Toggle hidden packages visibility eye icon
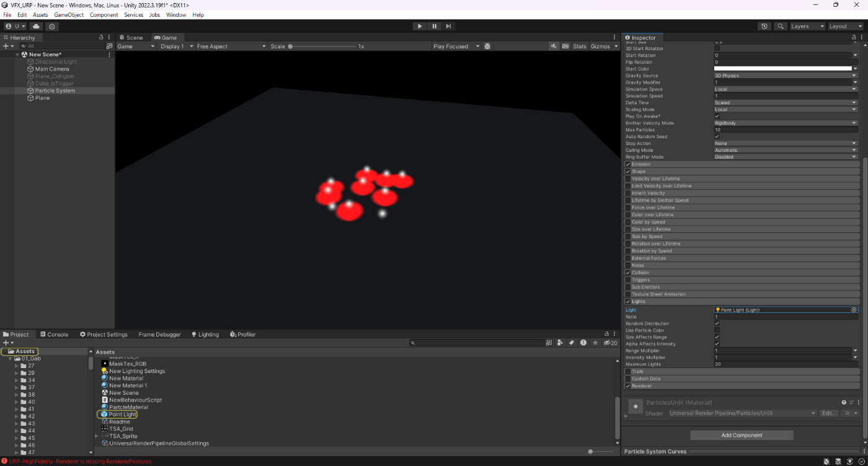 (611, 343)
